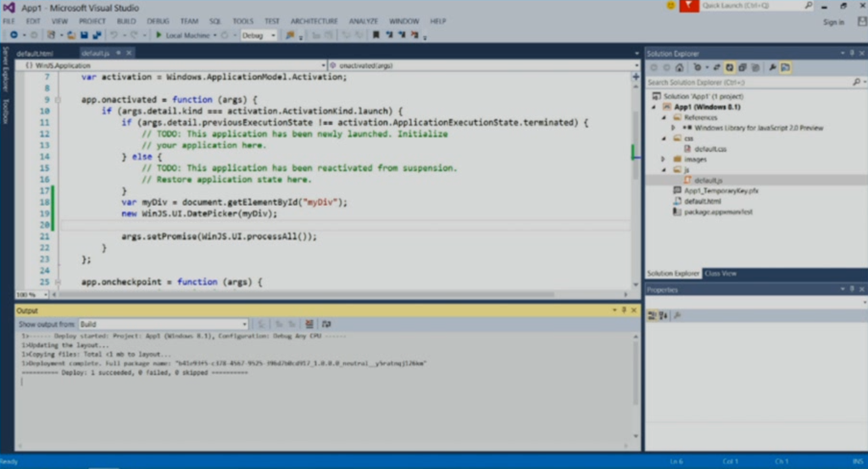
Task: Toggle Categorized view in Properties panel
Action: point(652,315)
